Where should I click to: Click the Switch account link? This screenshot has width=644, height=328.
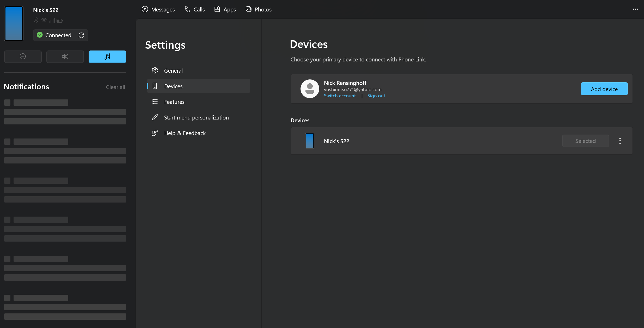(x=340, y=96)
